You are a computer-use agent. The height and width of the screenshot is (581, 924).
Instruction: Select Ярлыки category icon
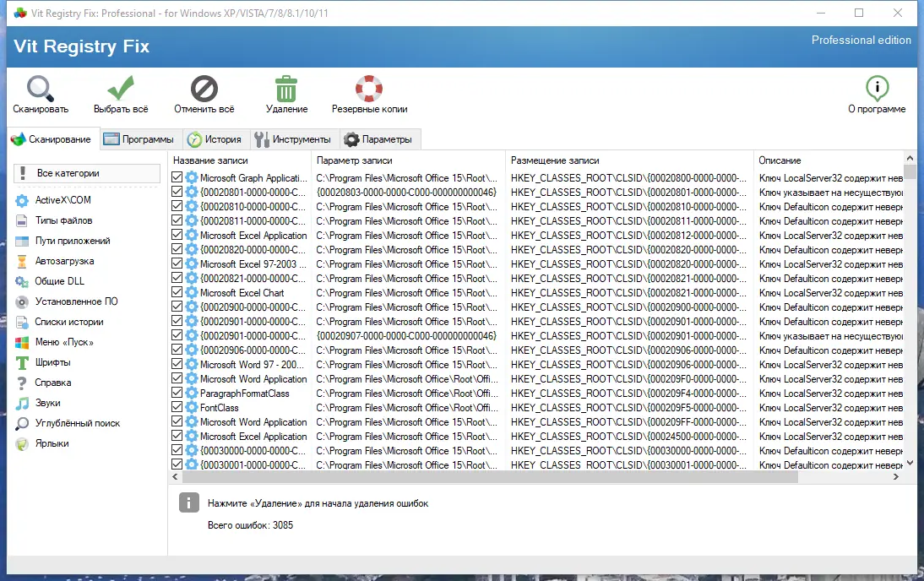(22, 443)
